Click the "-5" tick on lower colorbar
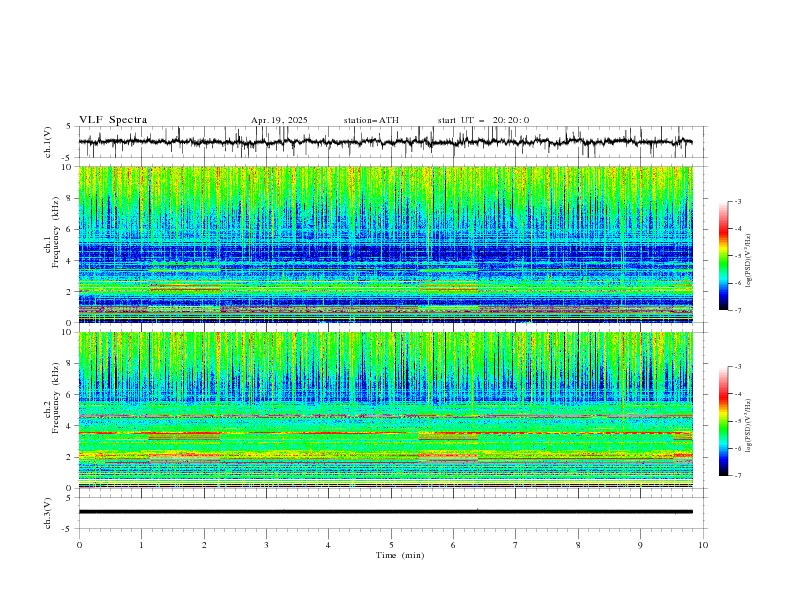Viewport: 792px width, 612px height. [x=737, y=421]
